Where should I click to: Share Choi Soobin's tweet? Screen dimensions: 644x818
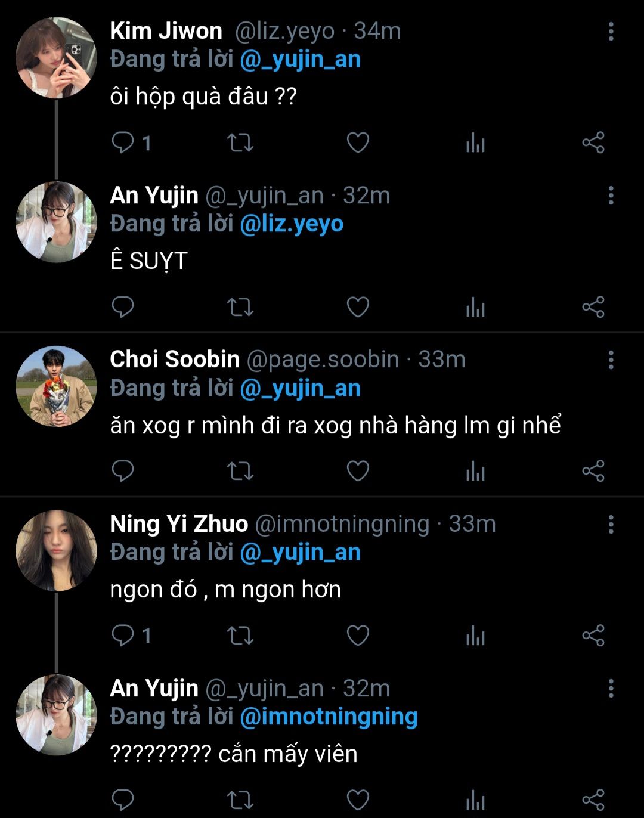click(593, 471)
